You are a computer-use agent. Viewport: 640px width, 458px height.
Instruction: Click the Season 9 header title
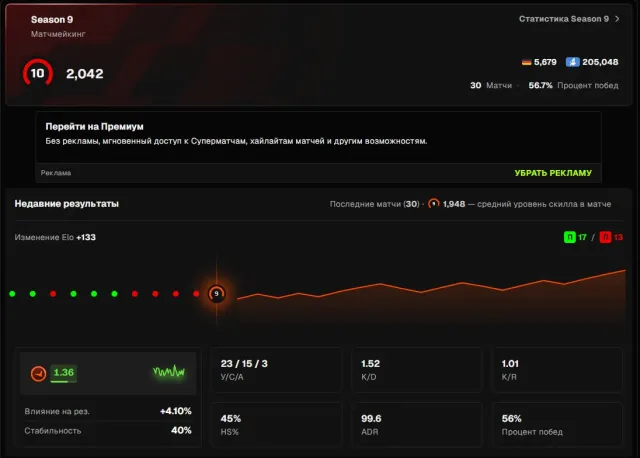point(52,20)
